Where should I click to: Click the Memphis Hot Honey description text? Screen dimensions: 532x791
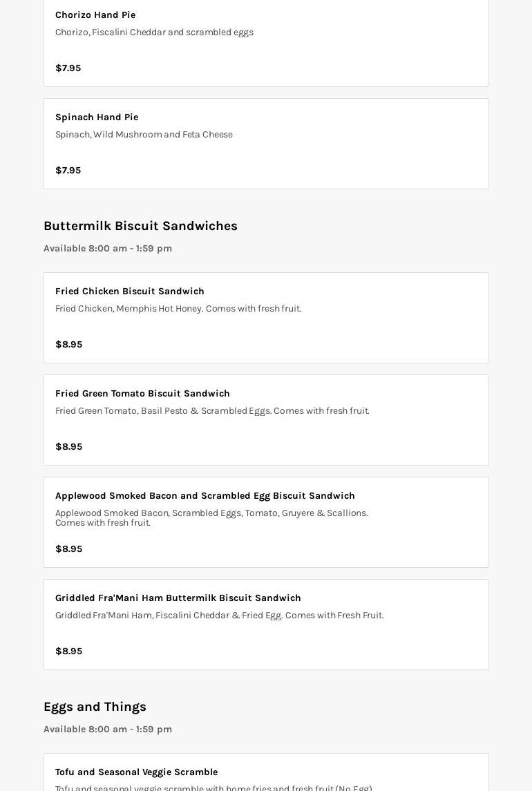point(178,308)
